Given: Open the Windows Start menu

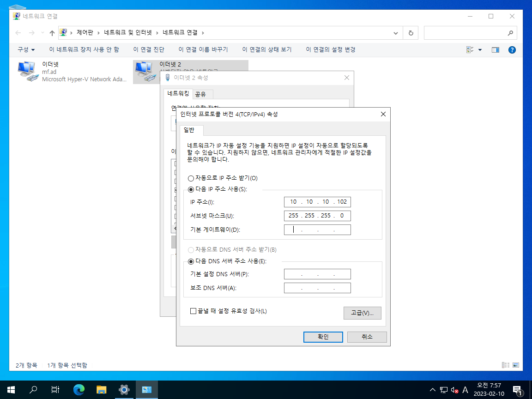Looking at the screenshot, I should point(11,390).
